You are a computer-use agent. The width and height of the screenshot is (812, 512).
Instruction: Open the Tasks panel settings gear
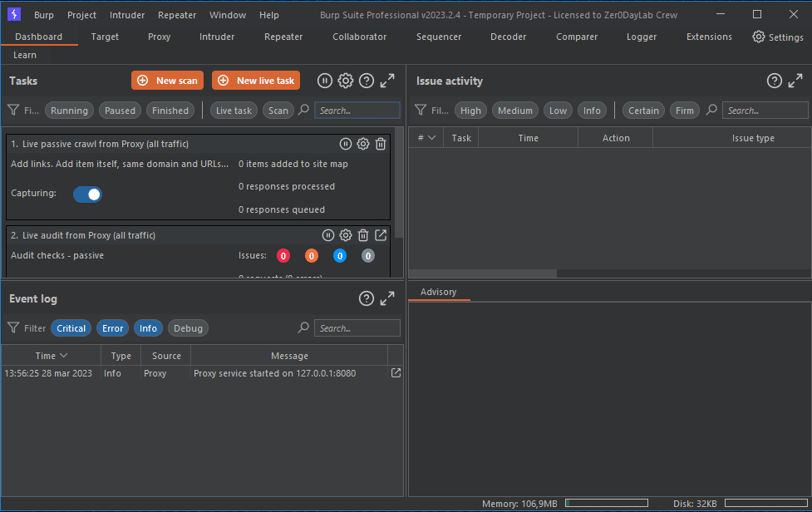pyautogui.click(x=345, y=81)
